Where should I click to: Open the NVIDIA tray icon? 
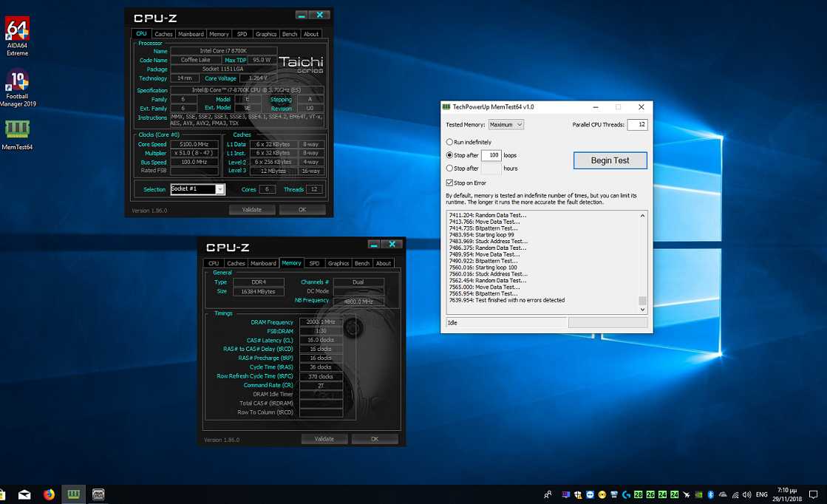(698, 494)
